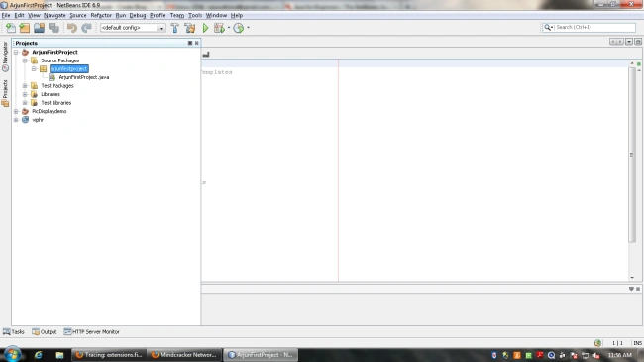The height and width of the screenshot is (362, 644).
Task: Open the Projects side tab
Action: [x=5, y=93]
